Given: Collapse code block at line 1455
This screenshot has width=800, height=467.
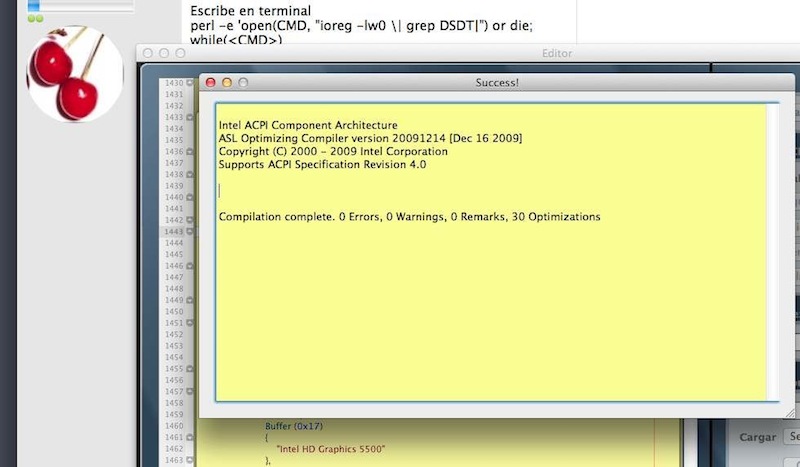Looking at the screenshot, I should click(189, 368).
